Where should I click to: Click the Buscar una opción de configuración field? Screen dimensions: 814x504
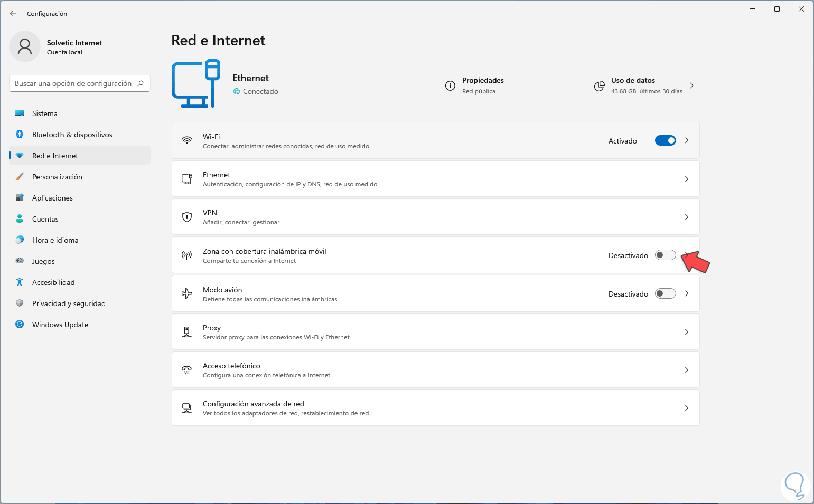click(73, 83)
